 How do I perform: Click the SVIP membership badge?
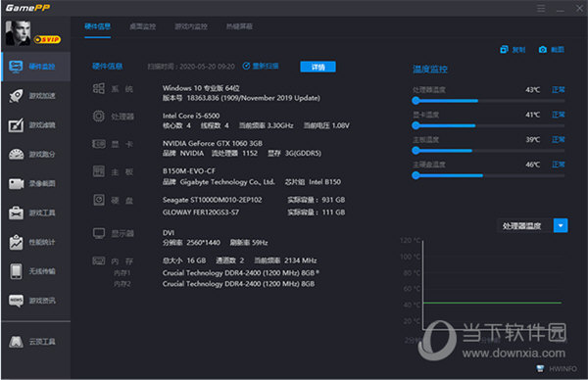point(47,39)
